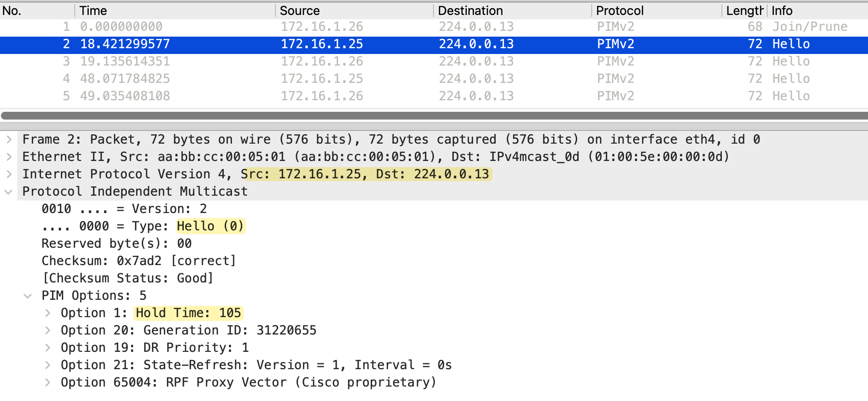Select the Checksum 0x7ad2 field

138,261
